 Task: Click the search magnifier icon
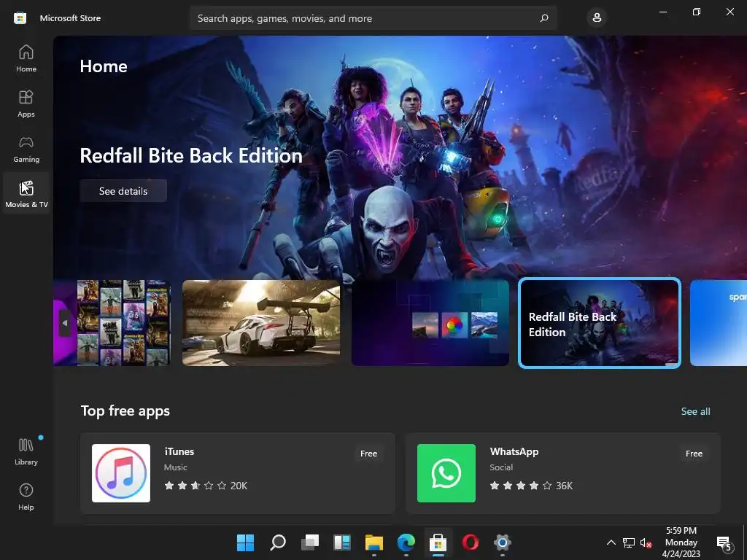pyautogui.click(x=544, y=18)
